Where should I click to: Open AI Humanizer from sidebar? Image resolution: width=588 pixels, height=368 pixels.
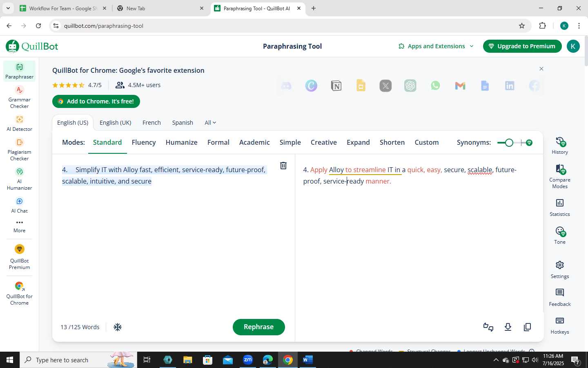point(19,179)
